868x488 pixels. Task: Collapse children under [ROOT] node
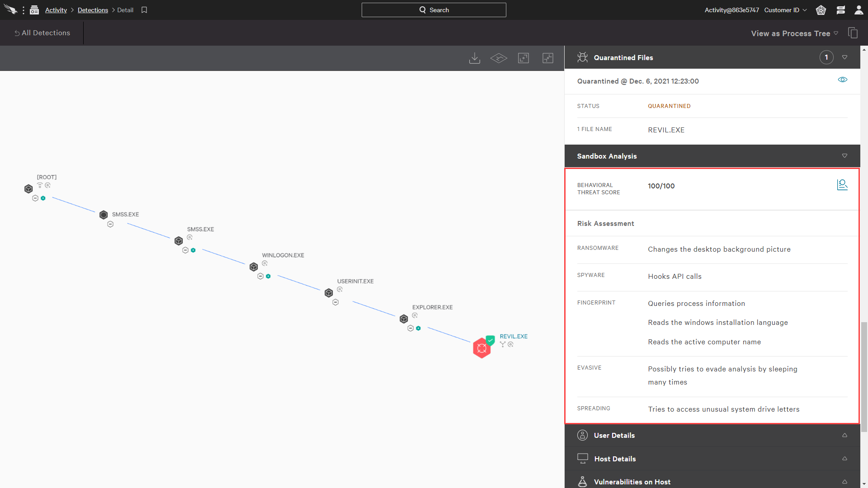pos(35,198)
